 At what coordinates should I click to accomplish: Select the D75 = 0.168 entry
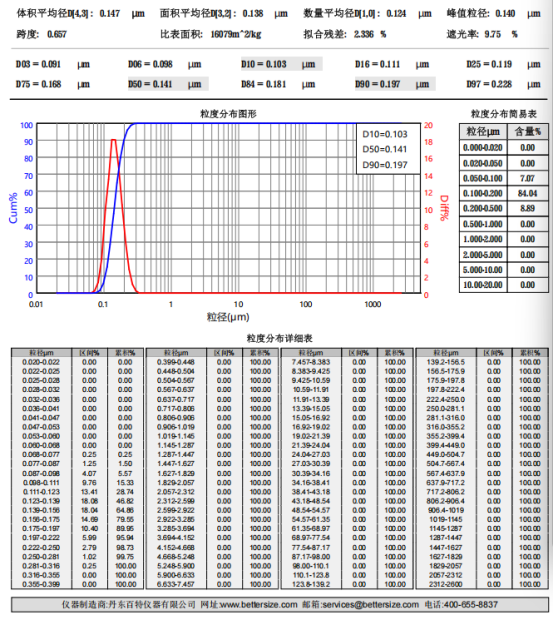tap(53, 84)
